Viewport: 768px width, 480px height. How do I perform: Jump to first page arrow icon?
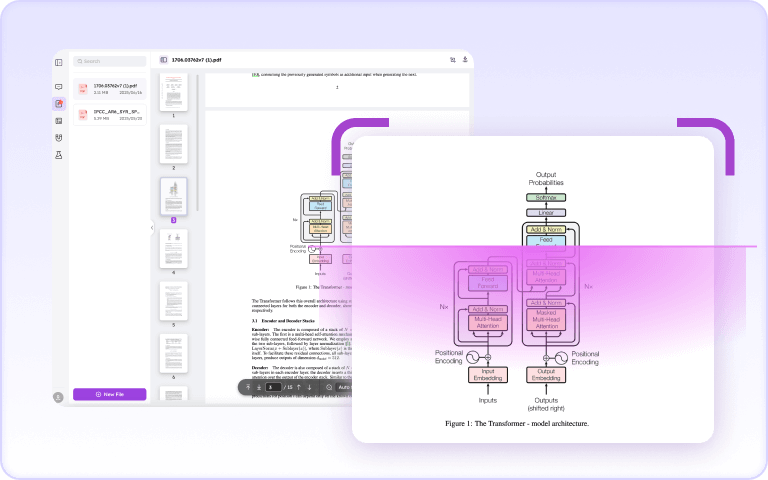(x=248, y=387)
